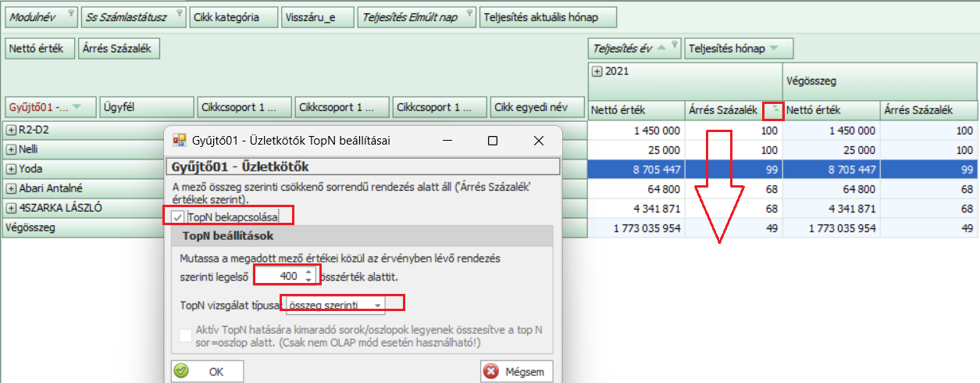Screen dimensions: 980x383
Task: Click filter icon on Teljesítés Elmúlt nap
Action: coord(469,13)
